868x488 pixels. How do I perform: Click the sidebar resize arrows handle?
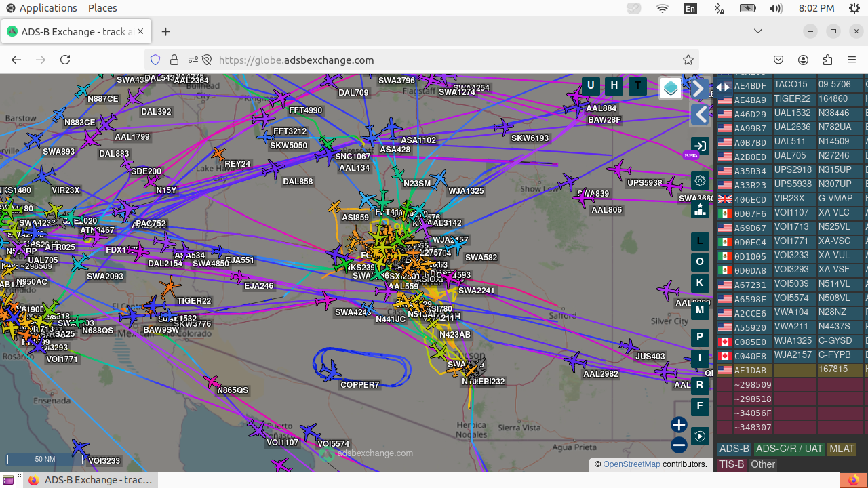click(724, 87)
